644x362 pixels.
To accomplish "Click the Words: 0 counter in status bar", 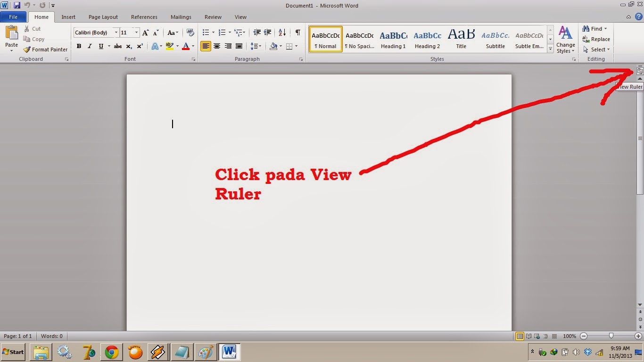I will tap(51, 336).
